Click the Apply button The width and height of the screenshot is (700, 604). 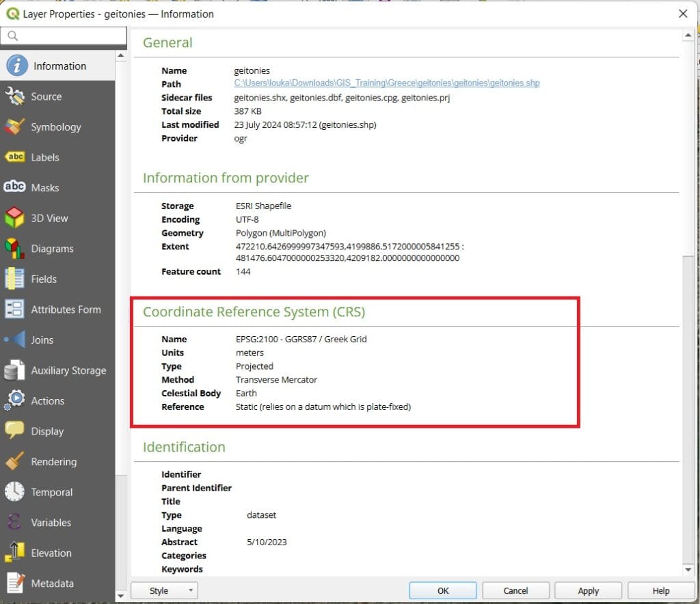[589, 590]
